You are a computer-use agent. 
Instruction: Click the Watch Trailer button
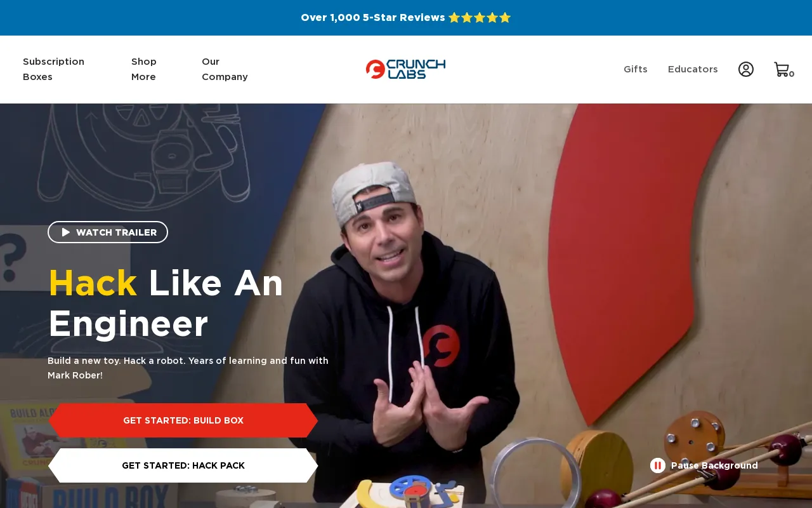click(108, 232)
